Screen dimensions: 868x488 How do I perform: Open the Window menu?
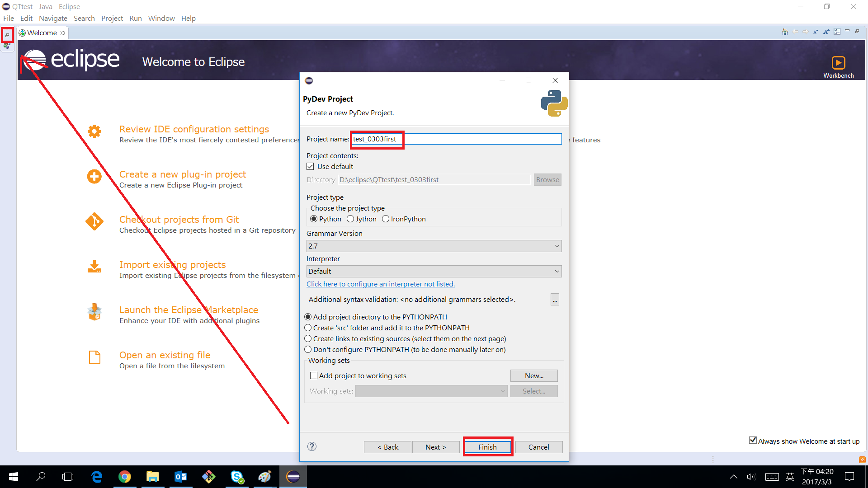(161, 18)
